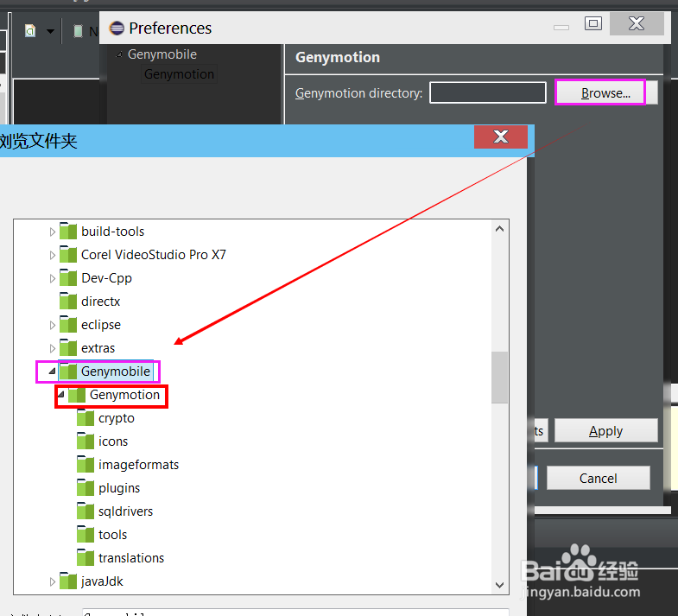This screenshot has height=616, width=678.
Task: Select the 'directx' folder name
Action: point(100,302)
